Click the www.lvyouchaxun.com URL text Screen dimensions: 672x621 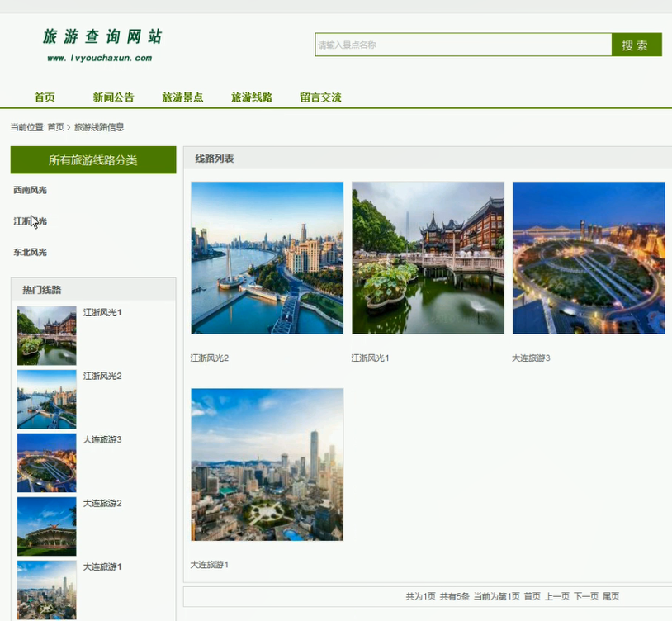tap(99, 58)
